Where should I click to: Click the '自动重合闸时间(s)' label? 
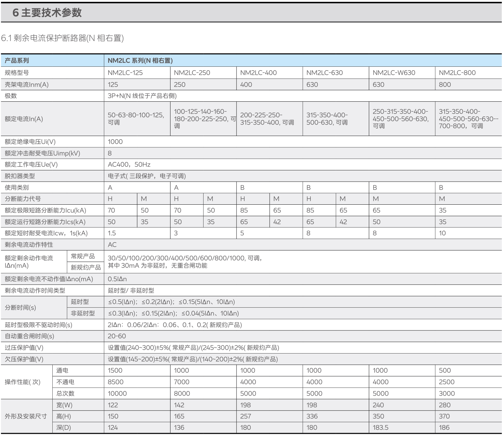click(x=30, y=336)
